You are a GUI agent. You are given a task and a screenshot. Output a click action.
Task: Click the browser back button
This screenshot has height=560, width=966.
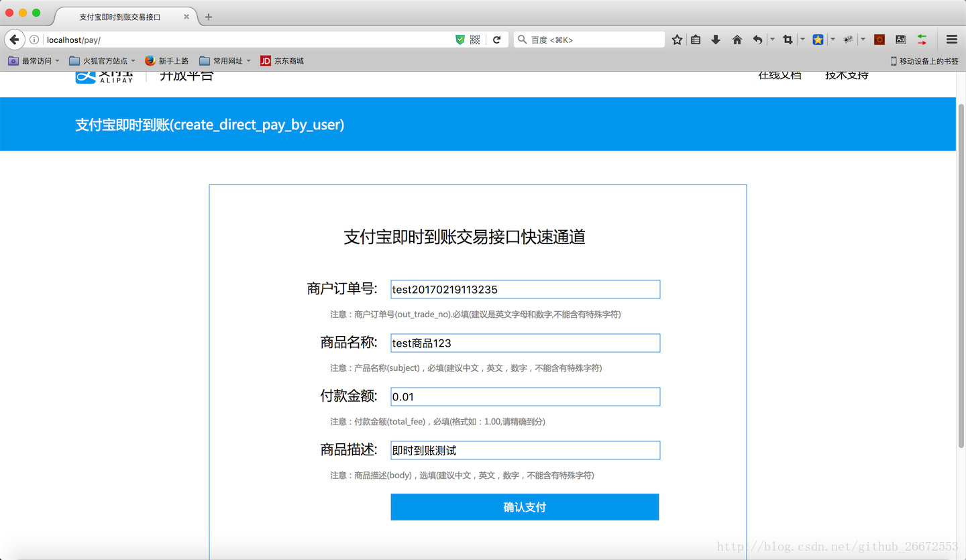pyautogui.click(x=14, y=40)
